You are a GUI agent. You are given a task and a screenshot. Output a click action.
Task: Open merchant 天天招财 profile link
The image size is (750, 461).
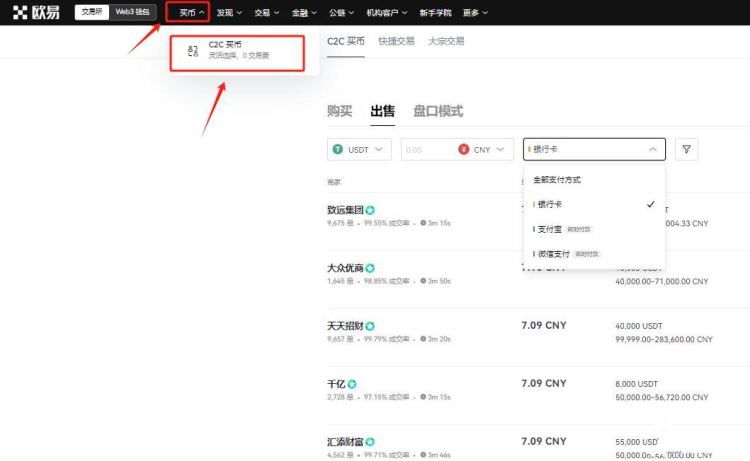click(x=345, y=326)
